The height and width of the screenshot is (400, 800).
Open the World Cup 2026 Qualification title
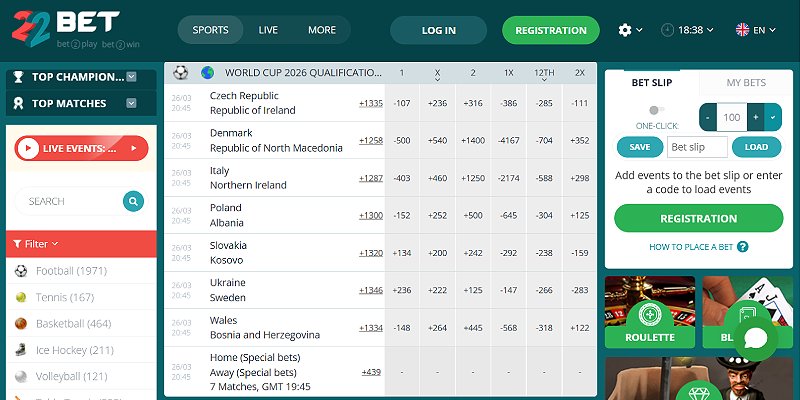(x=304, y=72)
